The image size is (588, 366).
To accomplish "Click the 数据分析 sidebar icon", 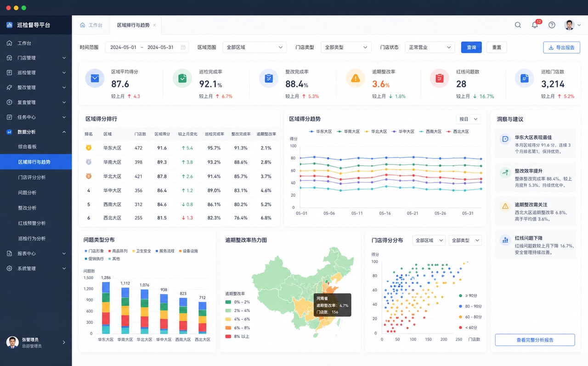I will (x=9, y=132).
